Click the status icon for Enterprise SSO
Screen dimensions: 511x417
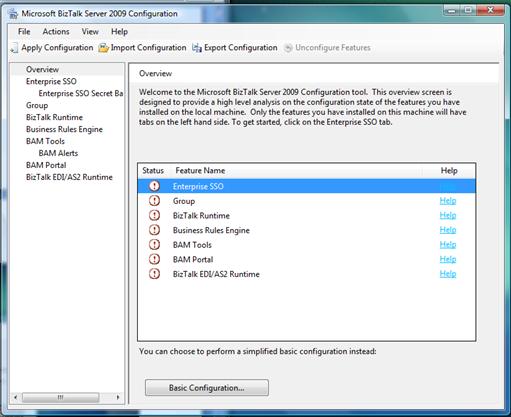tap(154, 186)
